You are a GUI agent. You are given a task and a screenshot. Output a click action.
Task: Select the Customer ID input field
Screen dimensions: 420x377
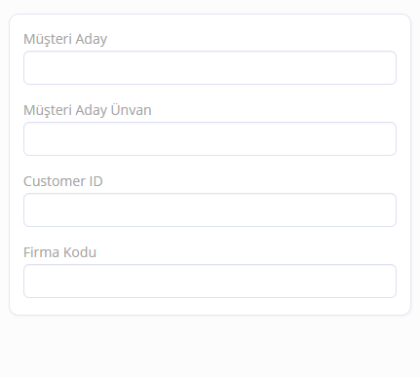click(x=210, y=210)
